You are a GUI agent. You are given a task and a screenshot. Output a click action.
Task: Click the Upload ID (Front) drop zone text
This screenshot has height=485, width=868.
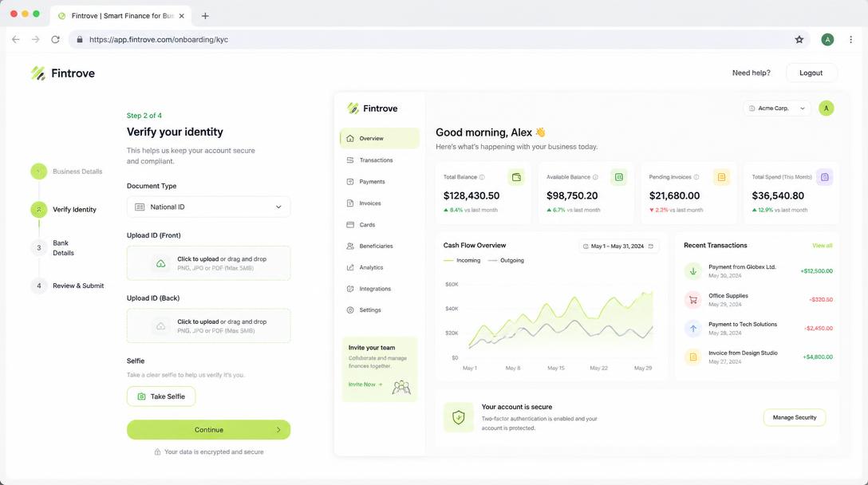(x=222, y=263)
